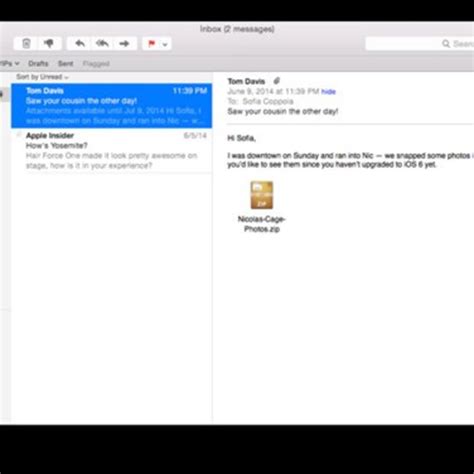Click the hide link in the message header

pos(328,92)
